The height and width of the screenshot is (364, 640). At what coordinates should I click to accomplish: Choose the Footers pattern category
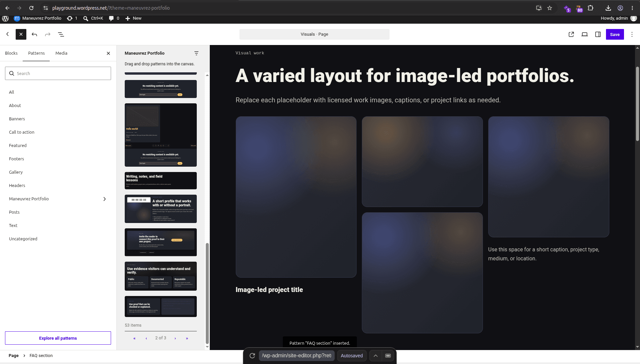coord(16,159)
